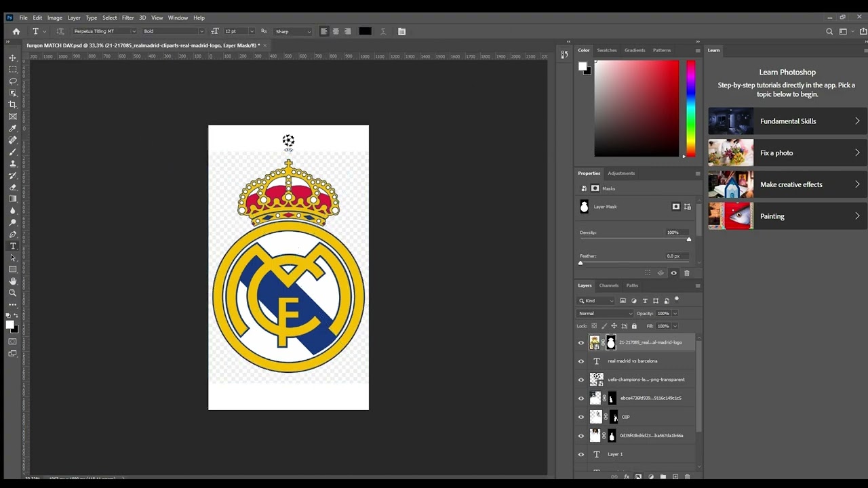The image size is (868, 488).
Task: Select the Move tool
Action: coord(12,58)
